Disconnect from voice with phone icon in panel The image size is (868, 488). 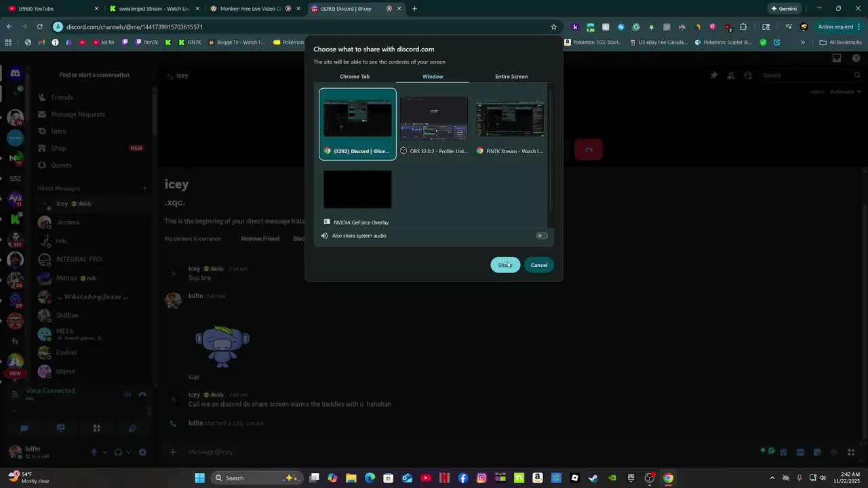[x=142, y=394]
